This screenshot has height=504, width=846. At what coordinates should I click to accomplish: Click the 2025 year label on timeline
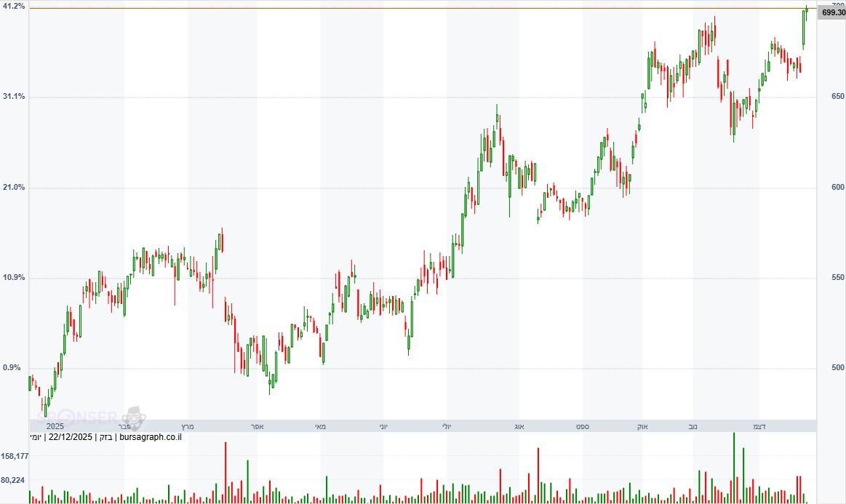click(55, 426)
